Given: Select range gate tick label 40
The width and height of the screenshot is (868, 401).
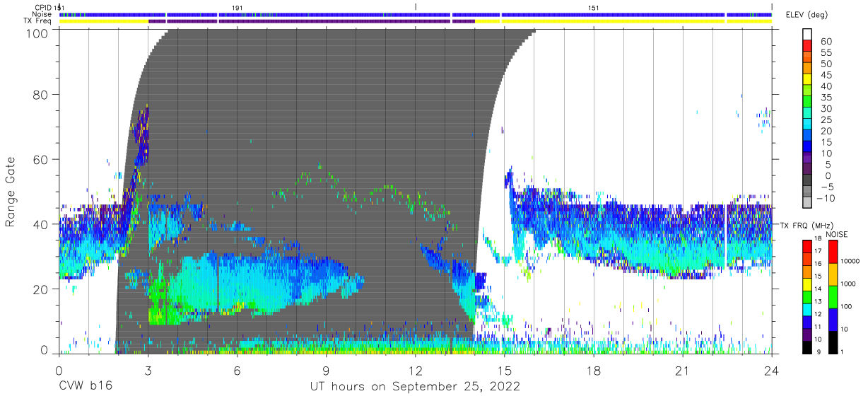Looking at the screenshot, I should click(x=41, y=224).
